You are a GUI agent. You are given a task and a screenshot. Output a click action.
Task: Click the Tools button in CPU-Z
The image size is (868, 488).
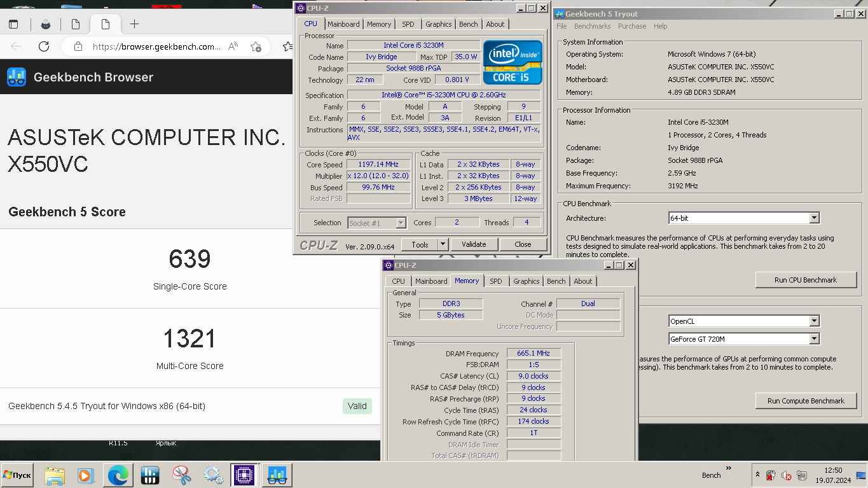(x=420, y=244)
